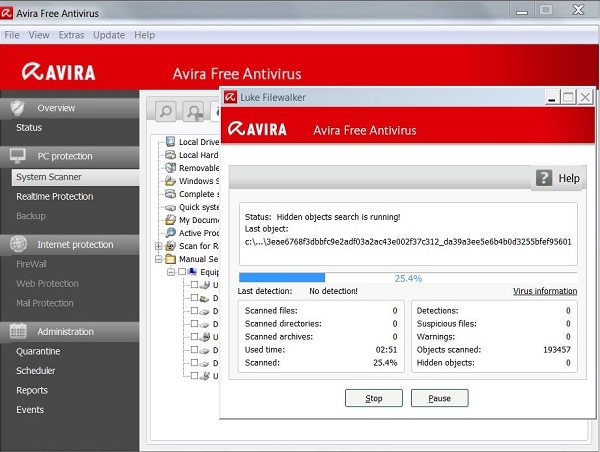Click the Internet protection globe icon
Viewport: 600px width, 452px height.
17,244
